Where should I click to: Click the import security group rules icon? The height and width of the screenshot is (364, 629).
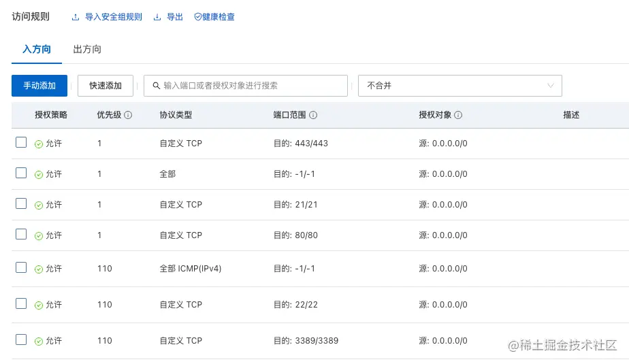click(x=76, y=17)
